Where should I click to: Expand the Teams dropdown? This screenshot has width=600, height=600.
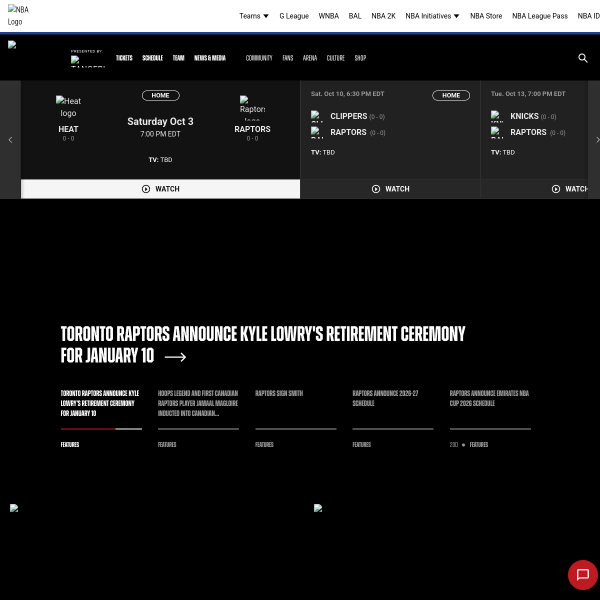[x=254, y=16]
